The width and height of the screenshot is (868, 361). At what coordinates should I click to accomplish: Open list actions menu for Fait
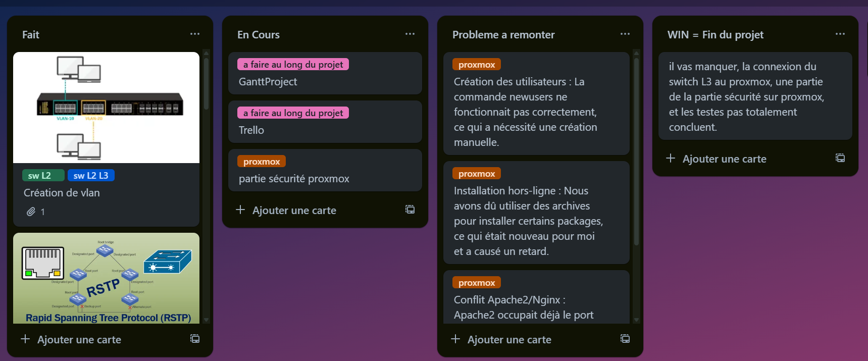[x=195, y=34]
